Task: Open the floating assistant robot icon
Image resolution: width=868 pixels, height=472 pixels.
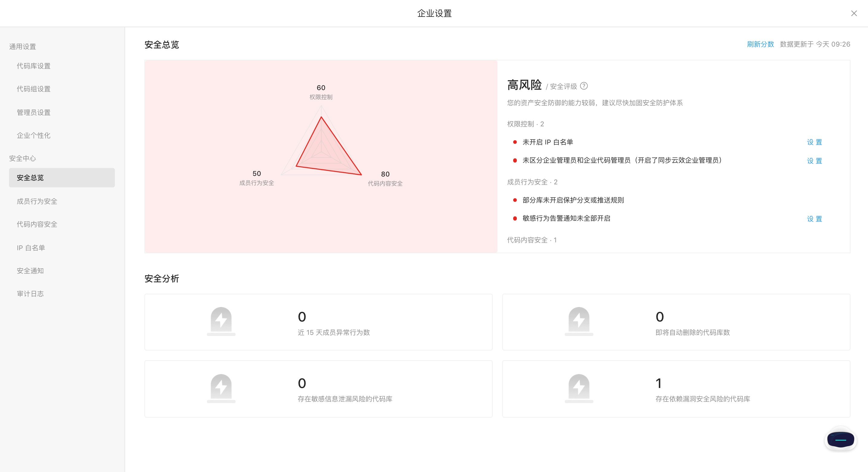Action: (x=840, y=440)
